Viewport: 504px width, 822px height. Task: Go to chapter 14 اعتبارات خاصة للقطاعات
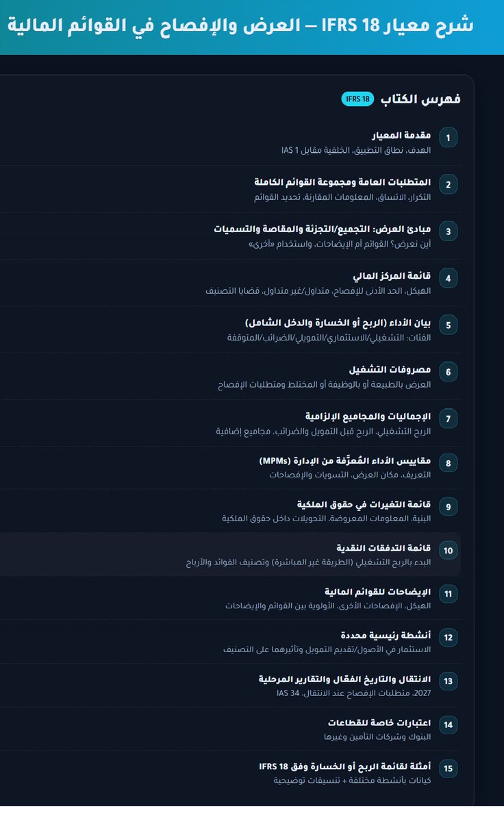point(379,723)
